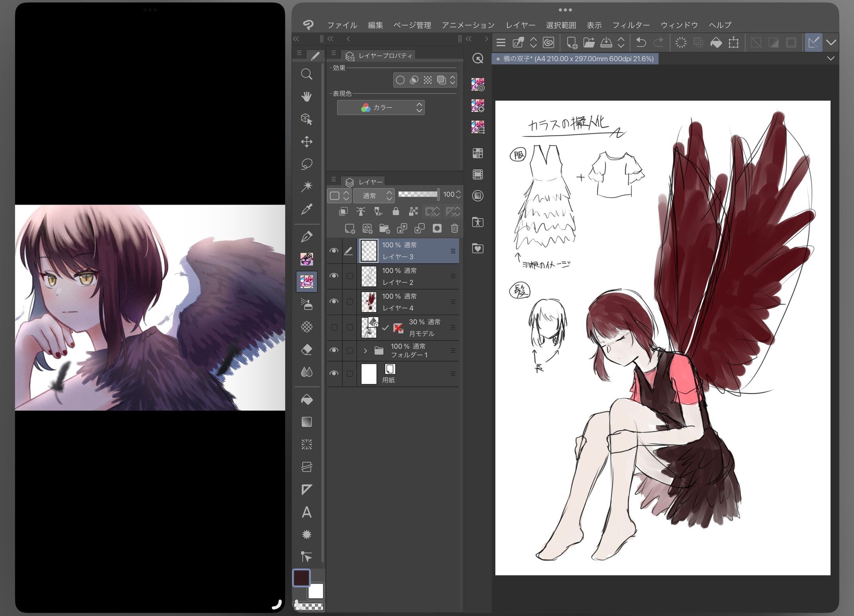Show the 月モデル layer visibility box
This screenshot has width=854, height=616.
[x=334, y=327]
